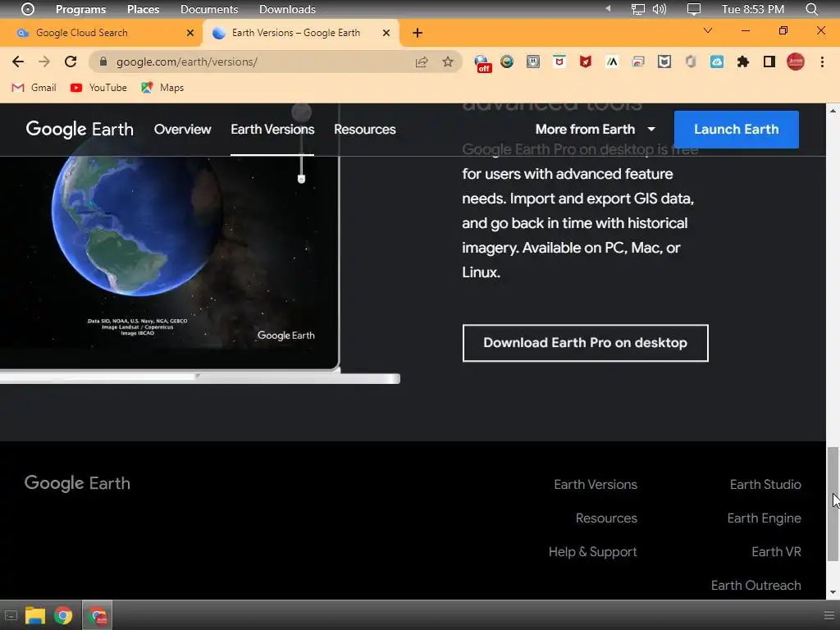The height and width of the screenshot is (630, 840).
Task: Expand hidden tray icons arrow in panel
Action: tap(608, 8)
